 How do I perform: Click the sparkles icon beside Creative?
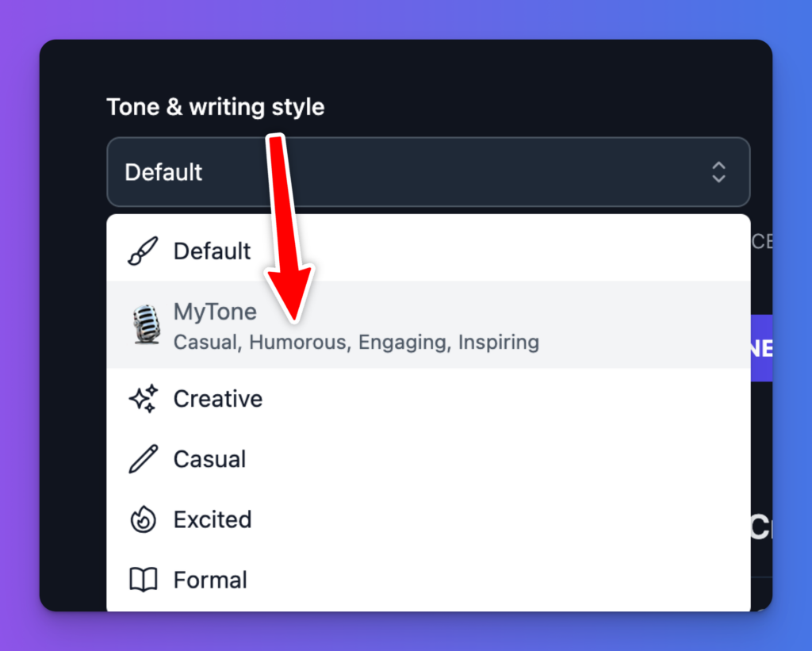[x=144, y=399]
